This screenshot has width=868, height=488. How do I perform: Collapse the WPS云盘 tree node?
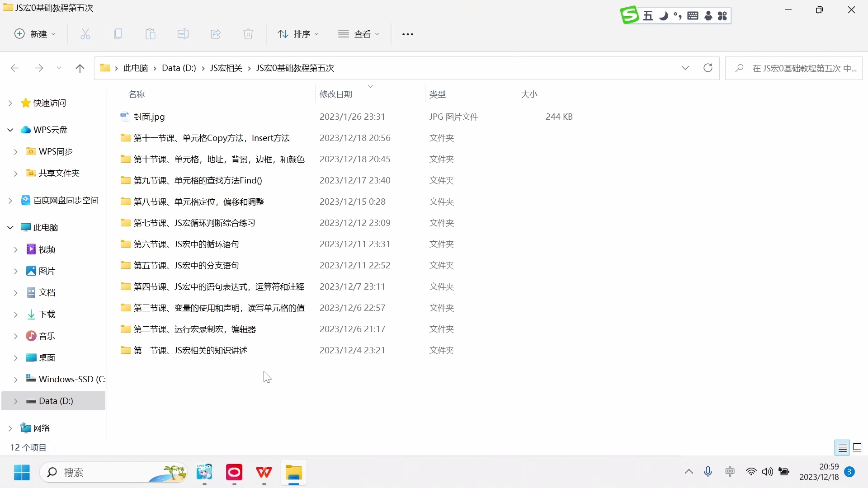tap(10, 130)
